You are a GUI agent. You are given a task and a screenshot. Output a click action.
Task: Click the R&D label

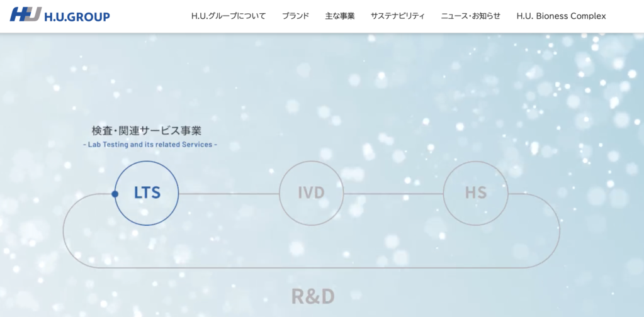pyautogui.click(x=313, y=296)
